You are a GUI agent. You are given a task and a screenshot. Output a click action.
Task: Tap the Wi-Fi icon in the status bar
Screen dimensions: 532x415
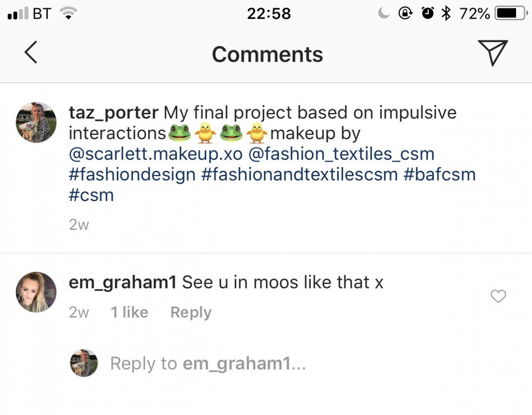(68, 14)
